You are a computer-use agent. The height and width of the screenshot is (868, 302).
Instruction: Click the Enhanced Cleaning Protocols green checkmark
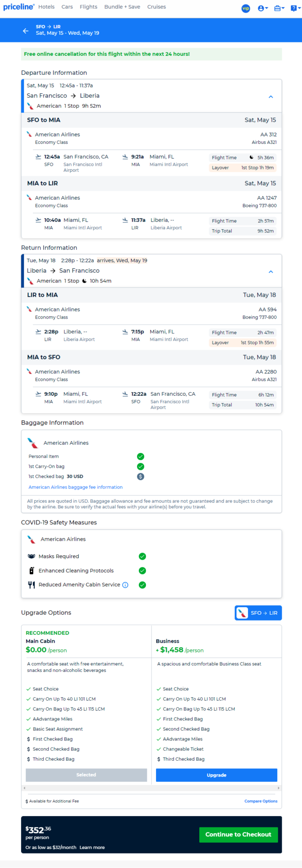click(142, 571)
